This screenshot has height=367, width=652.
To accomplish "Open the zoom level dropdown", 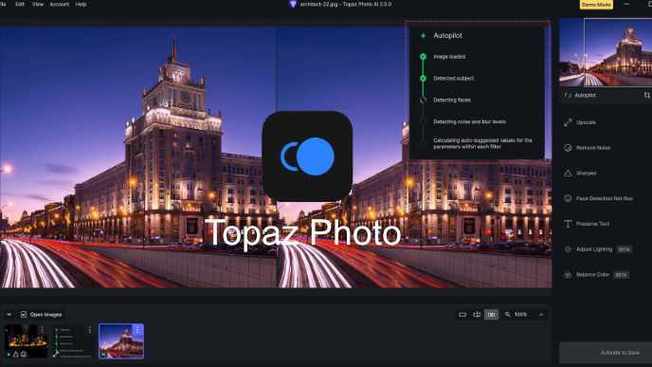I will coord(541,315).
